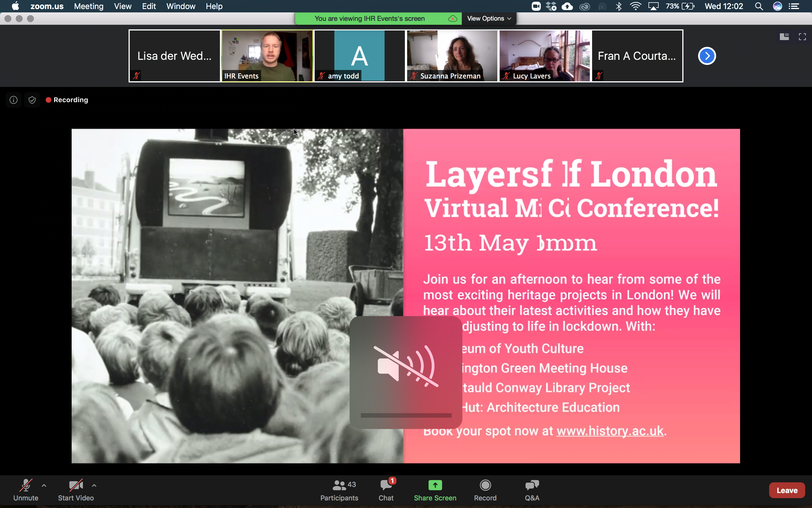This screenshot has height=508, width=812.
Task: Select amy todd participant tile
Action: coord(359,56)
